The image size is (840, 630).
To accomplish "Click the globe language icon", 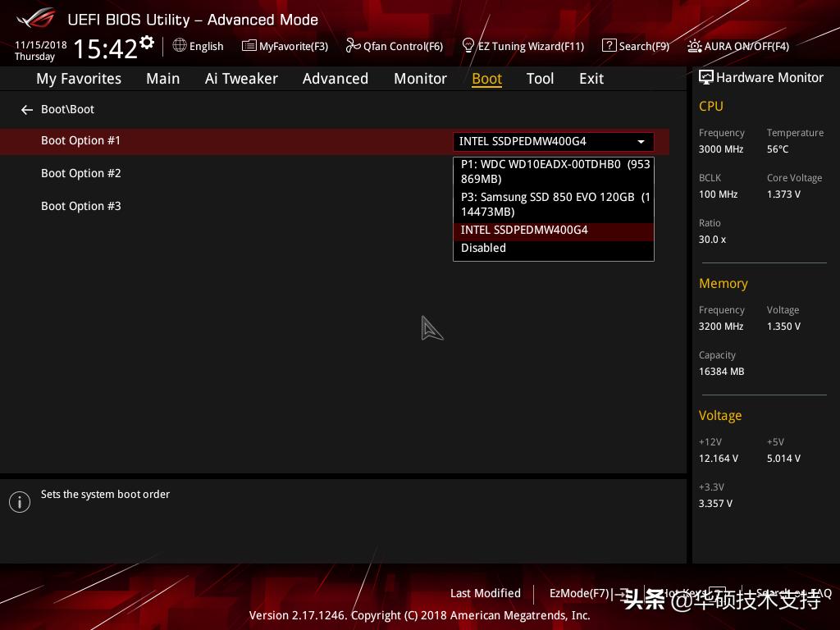I will [180, 45].
